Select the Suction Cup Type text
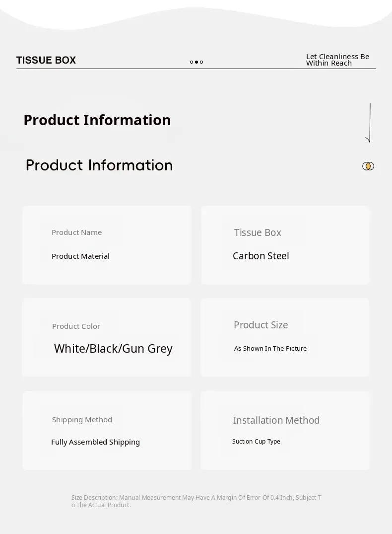This screenshot has width=392, height=534. tap(256, 442)
